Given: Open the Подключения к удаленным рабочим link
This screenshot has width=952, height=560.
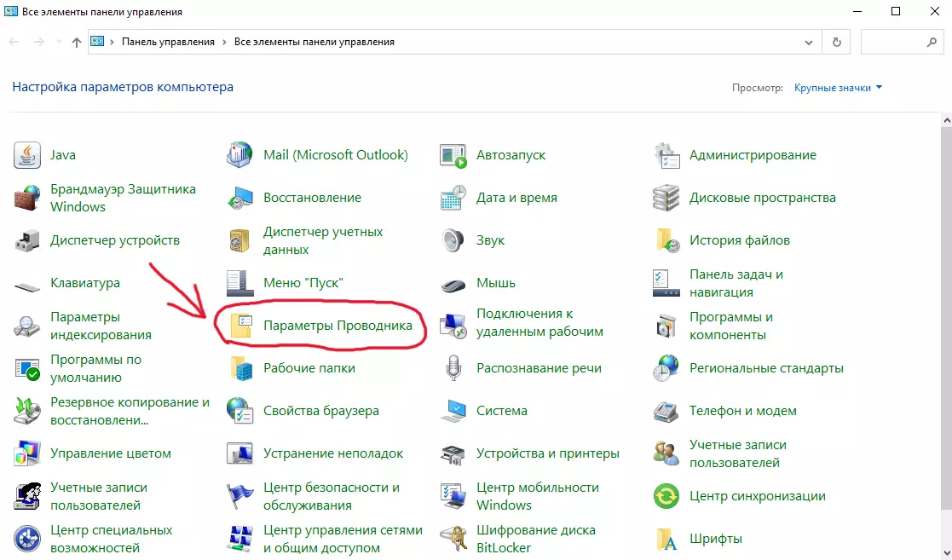Looking at the screenshot, I should pos(539,322).
